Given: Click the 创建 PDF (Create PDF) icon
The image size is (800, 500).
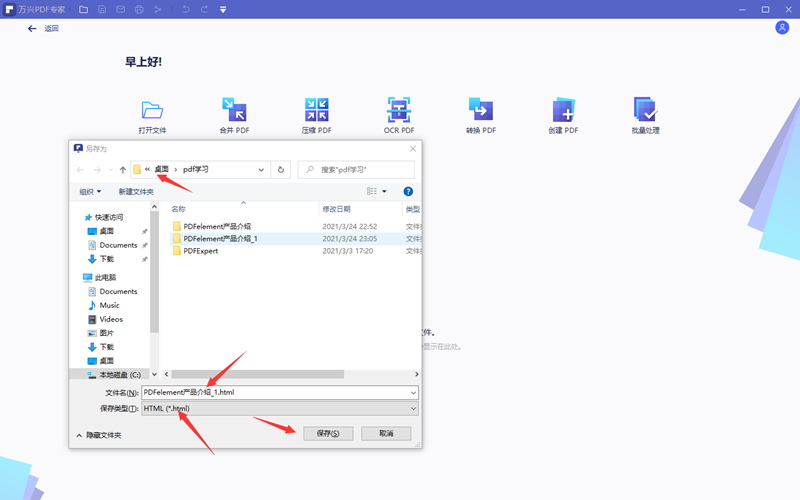Looking at the screenshot, I should point(563,110).
